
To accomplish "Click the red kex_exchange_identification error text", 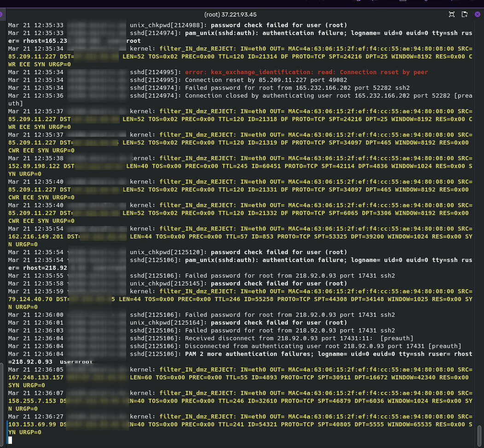I will click(306, 72).
